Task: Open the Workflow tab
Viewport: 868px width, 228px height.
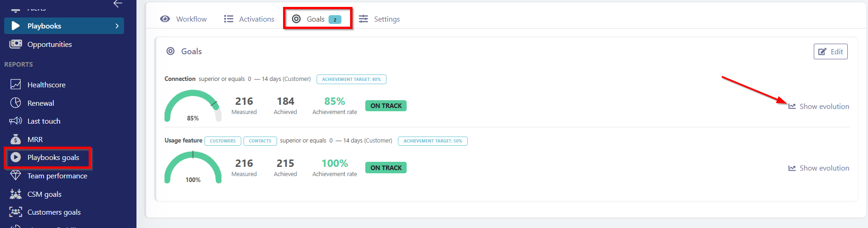Action: (x=183, y=19)
